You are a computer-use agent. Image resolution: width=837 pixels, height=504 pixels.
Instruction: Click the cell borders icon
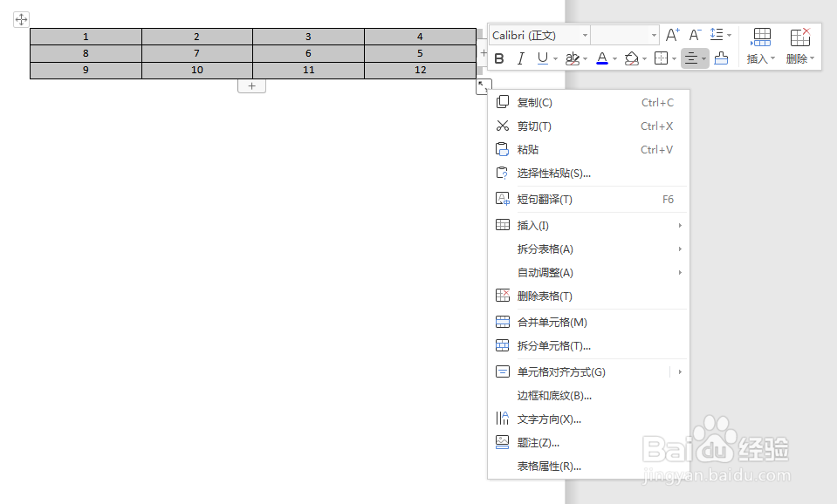[662, 58]
